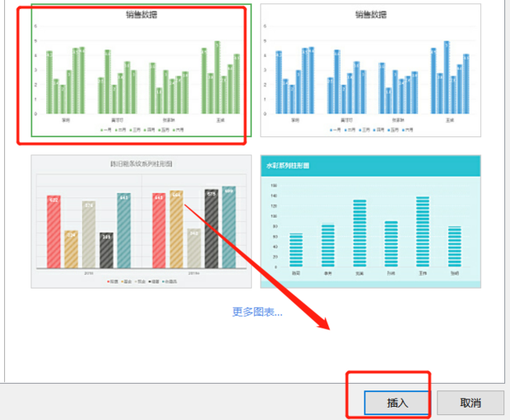
Task: Select the green 销售数据 column chart thumbnail
Action: [138, 74]
